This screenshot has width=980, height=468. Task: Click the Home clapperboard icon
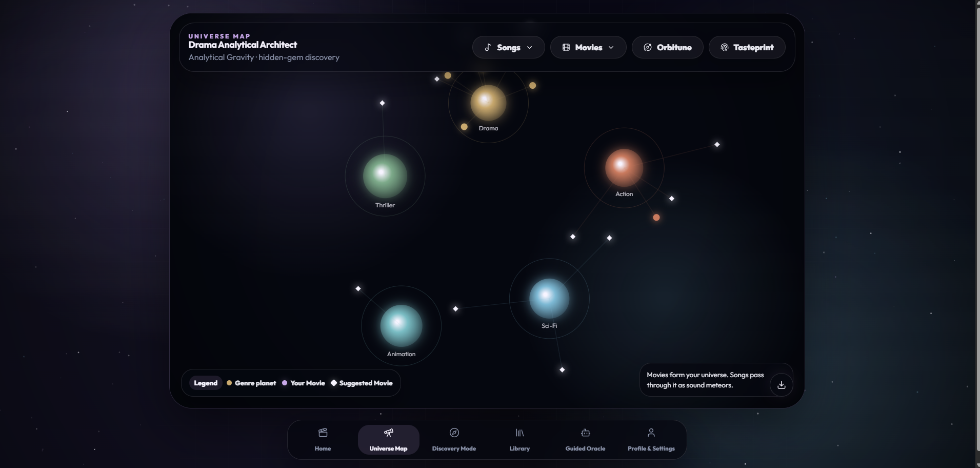[323, 433]
